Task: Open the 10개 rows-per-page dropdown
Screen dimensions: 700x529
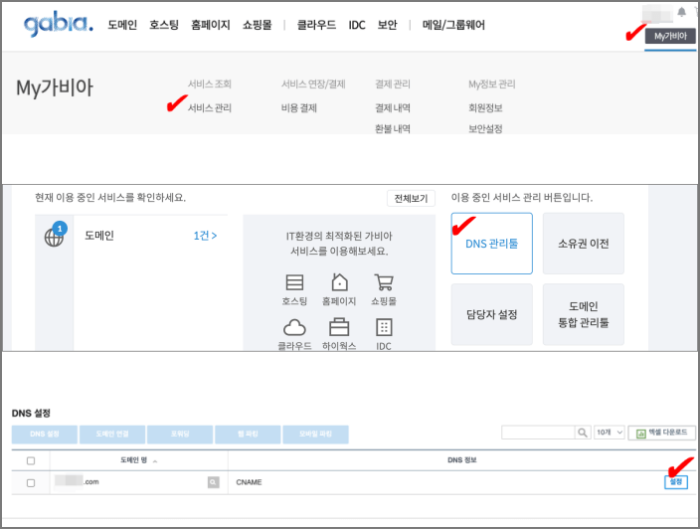Action: [x=609, y=433]
